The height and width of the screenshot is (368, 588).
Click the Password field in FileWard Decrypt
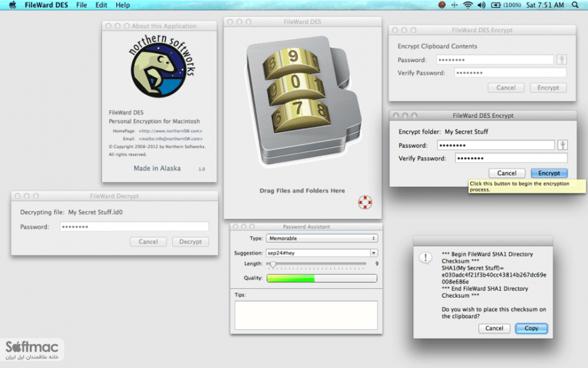click(134, 226)
